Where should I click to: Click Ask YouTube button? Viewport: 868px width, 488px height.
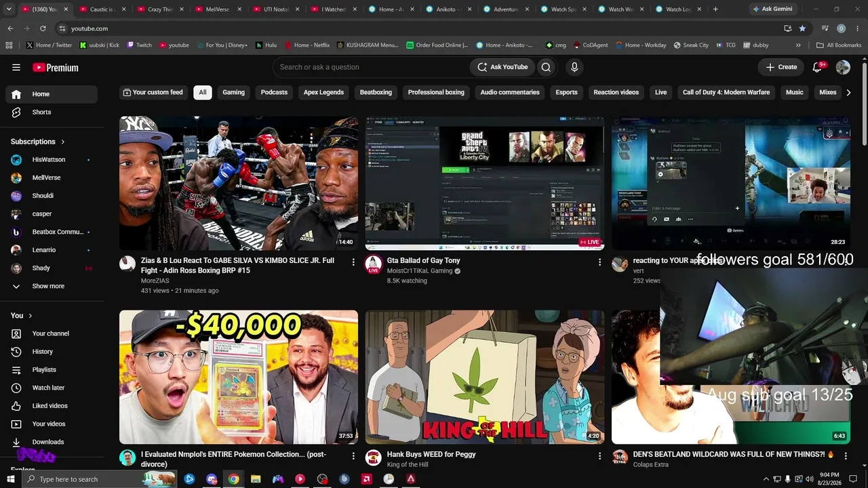click(502, 67)
